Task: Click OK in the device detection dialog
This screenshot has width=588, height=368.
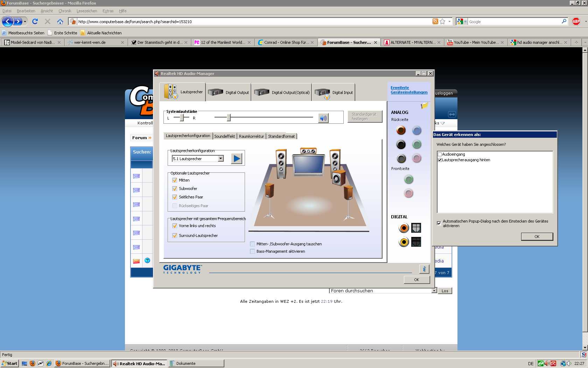Action: (537, 237)
